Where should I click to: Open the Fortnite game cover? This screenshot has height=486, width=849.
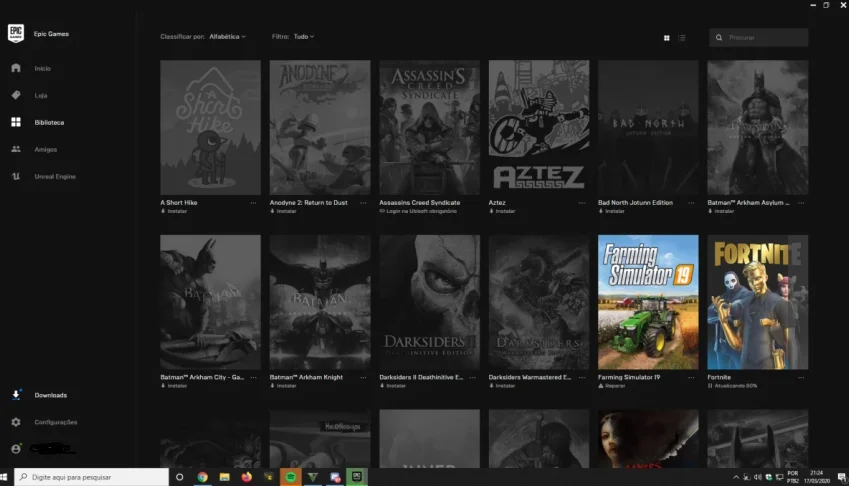[757, 302]
